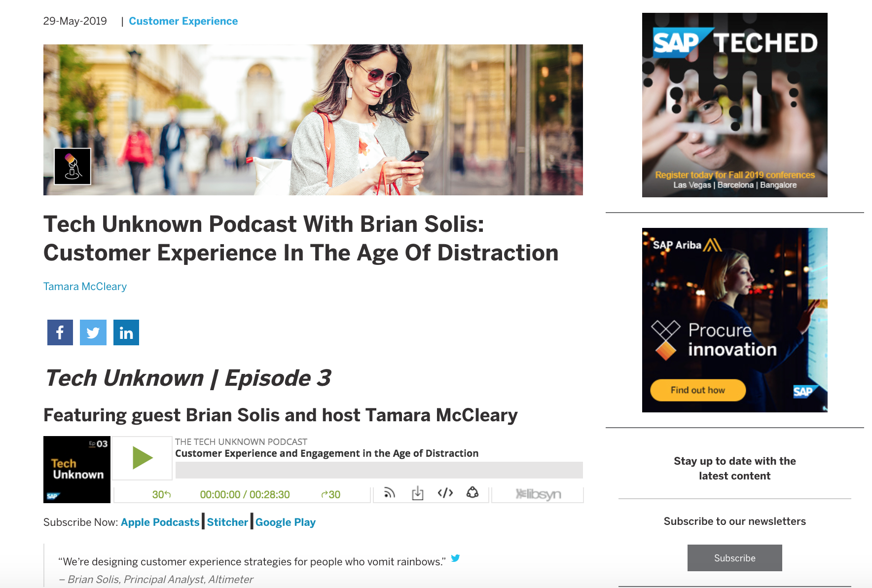Image resolution: width=872 pixels, height=588 pixels.
Task: Click the Brian Solis attribution line
Action: (156, 579)
